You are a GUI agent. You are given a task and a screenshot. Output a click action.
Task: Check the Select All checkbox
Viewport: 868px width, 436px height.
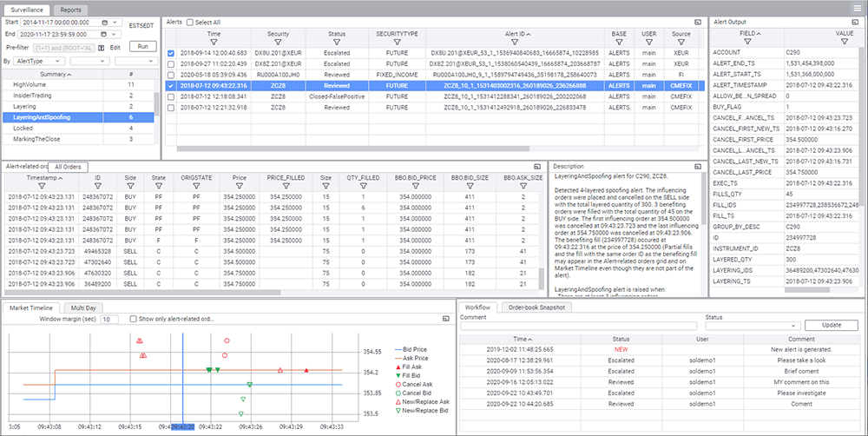point(190,23)
